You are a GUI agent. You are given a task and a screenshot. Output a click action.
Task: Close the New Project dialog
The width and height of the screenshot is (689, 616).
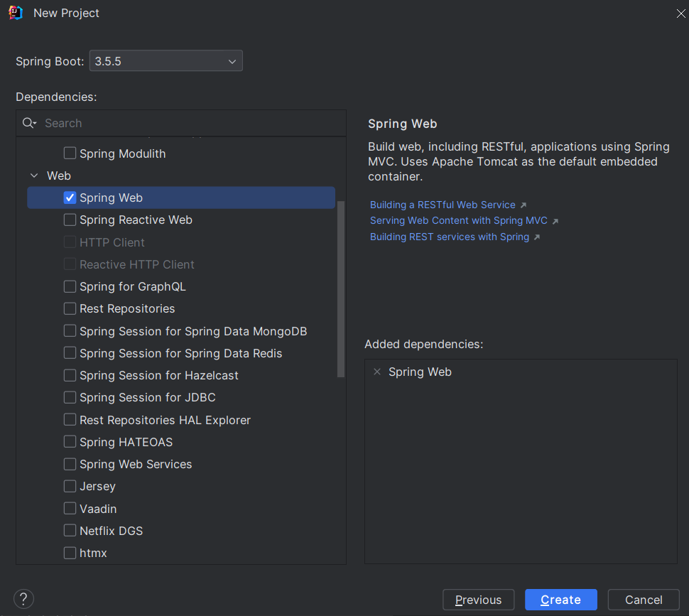pos(680,13)
